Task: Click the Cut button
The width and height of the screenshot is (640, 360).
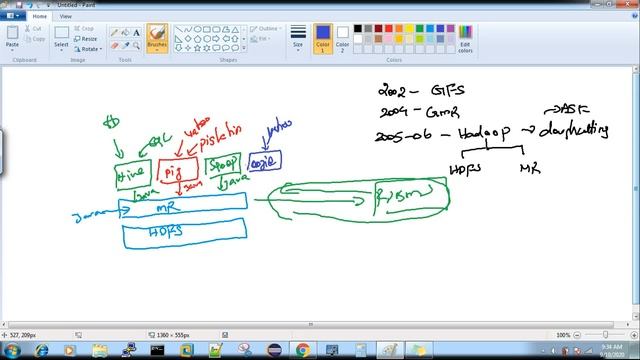Action: point(33,29)
